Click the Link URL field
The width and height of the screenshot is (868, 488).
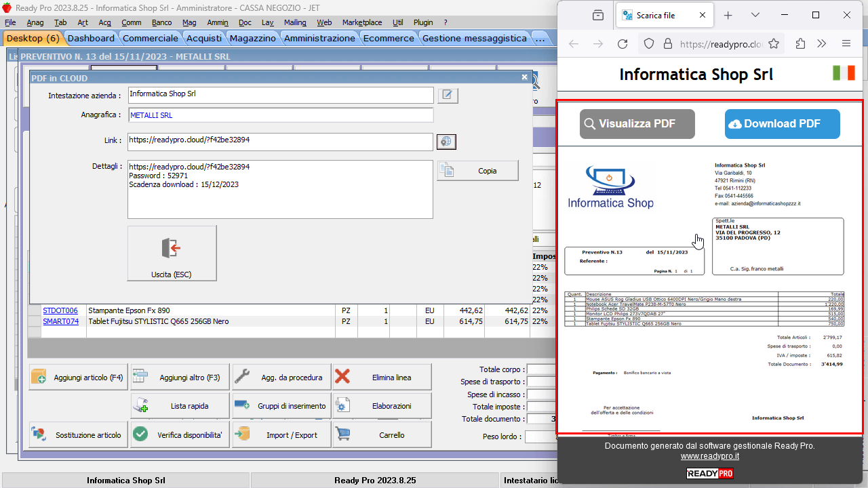(280, 141)
